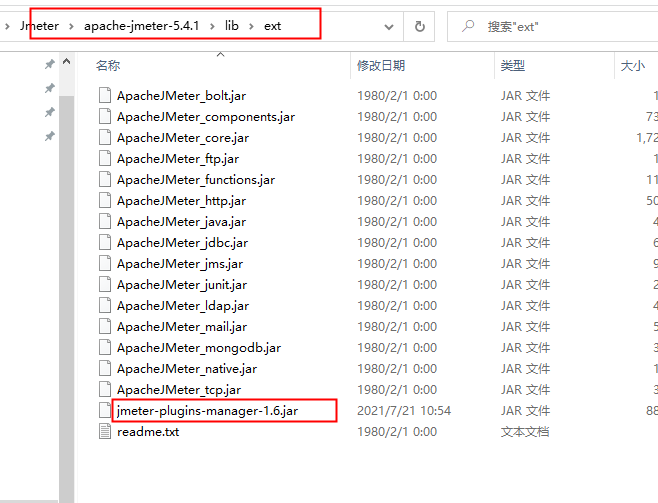Viewport: 658px width, 503px height.
Task: Select file name ApacheJMeter_mongodb.jar
Action: pyautogui.click(x=198, y=348)
